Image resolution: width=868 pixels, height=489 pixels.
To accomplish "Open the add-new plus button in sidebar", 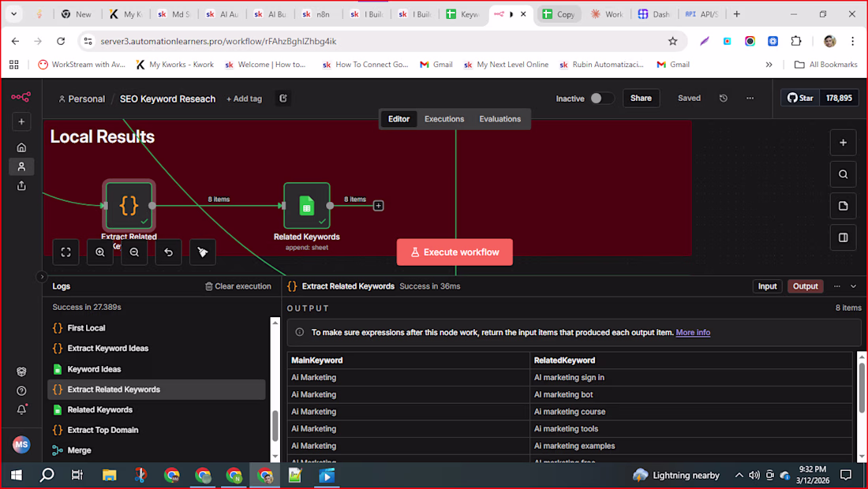I will pyautogui.click(x=21, y=121).
